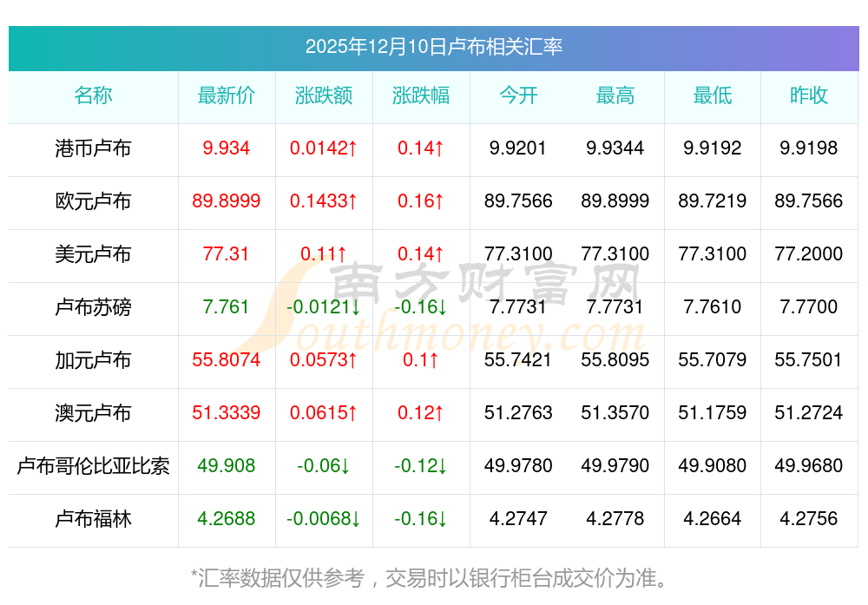
Task: Click 加元卢布 latest price 55.8074
Action: (x=227, y=360)
